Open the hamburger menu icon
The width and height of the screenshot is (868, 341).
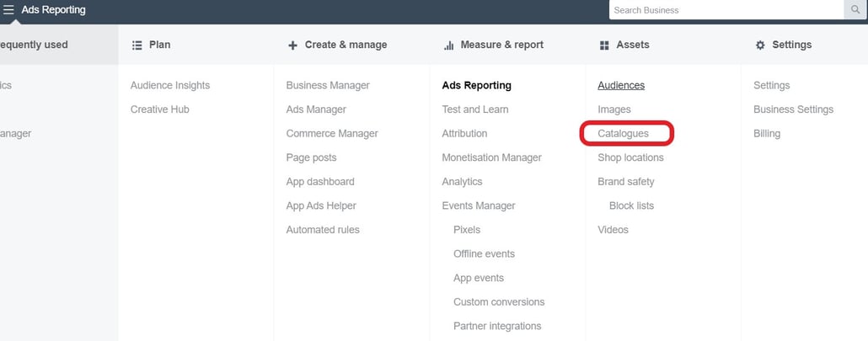coord(9,9)
